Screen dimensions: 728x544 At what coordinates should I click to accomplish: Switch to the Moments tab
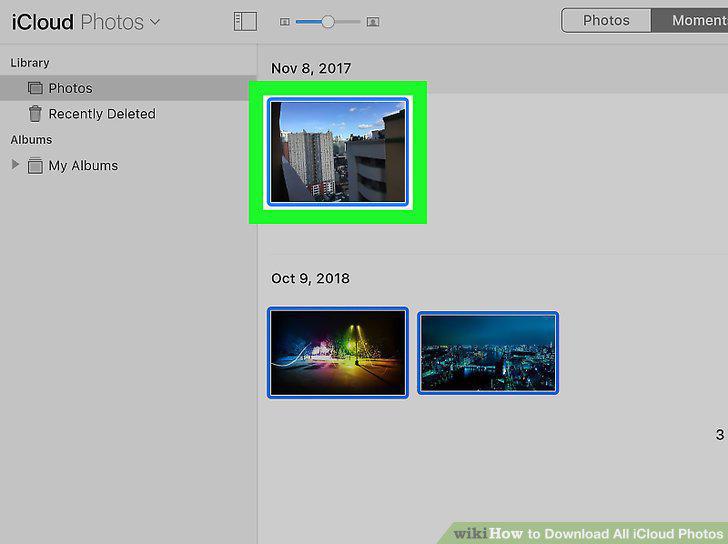690,20
